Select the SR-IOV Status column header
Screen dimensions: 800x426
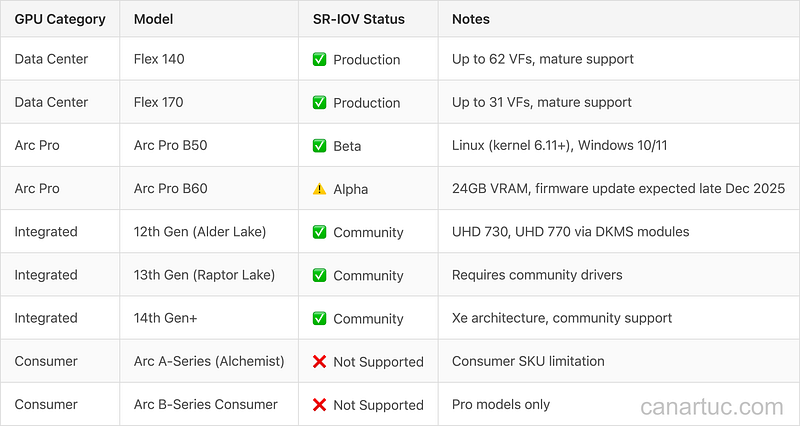tap(359, 19)
